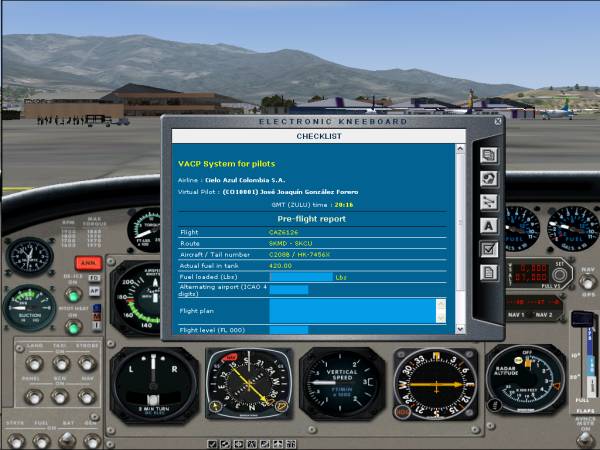Toggle the NAV/GPS selector switch
Viewport: 600px width, 450px height.
(x=587, y=282)
